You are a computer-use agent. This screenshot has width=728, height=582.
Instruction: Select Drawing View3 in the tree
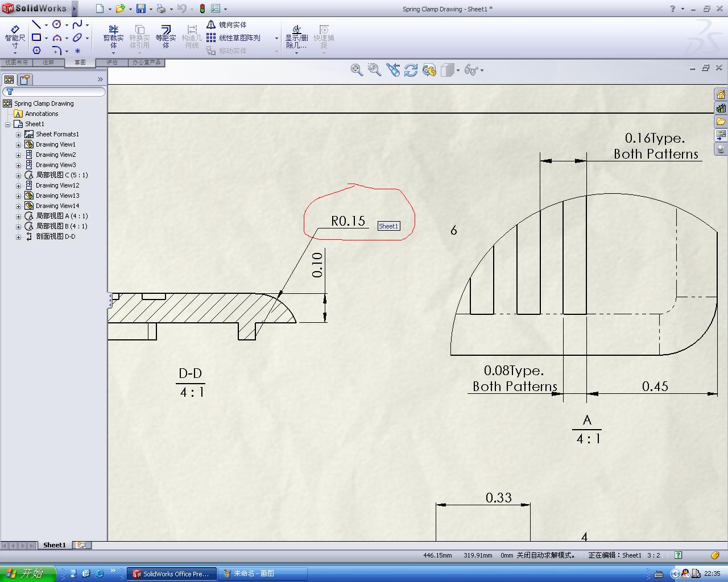tap(56, 165)
